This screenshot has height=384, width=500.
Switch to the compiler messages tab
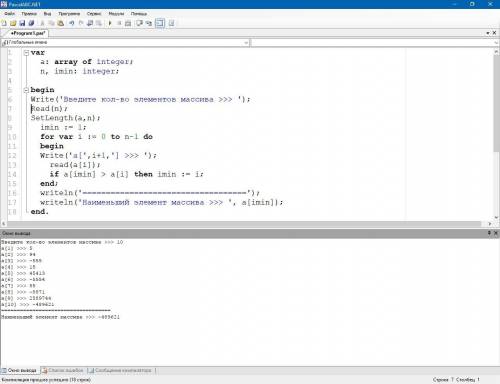click(x=120, y=370)
